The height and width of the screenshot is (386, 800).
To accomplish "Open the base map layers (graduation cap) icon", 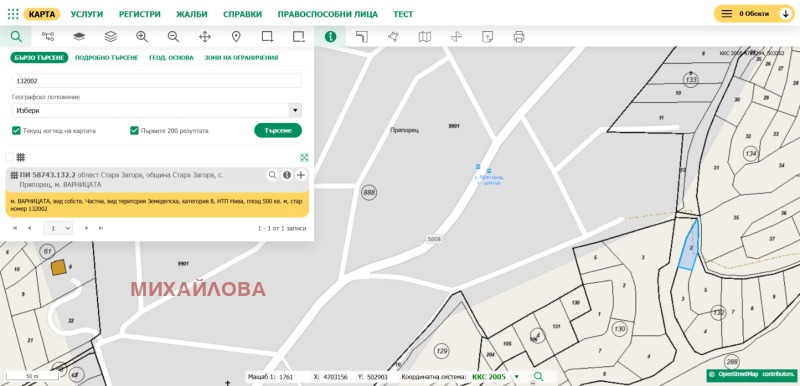I will click(x=79, y=37).
